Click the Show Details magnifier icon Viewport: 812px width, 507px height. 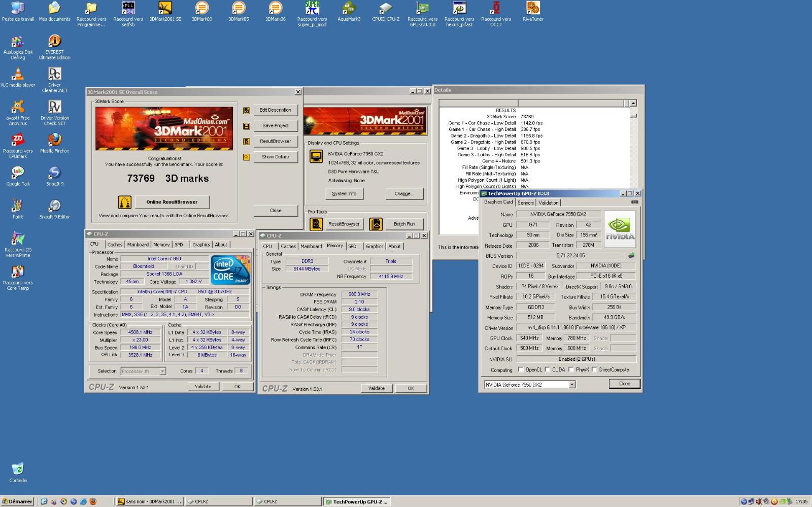[x=247, y=157]
